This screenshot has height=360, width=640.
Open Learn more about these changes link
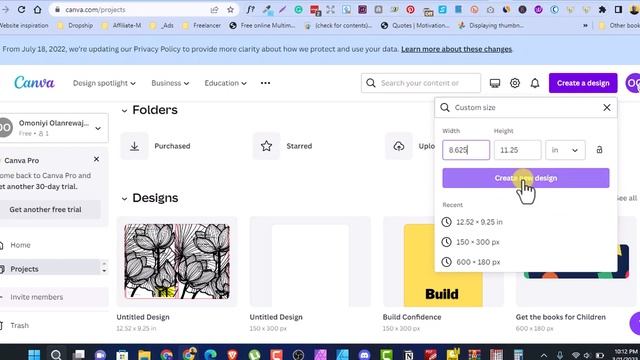pos(456,49)
